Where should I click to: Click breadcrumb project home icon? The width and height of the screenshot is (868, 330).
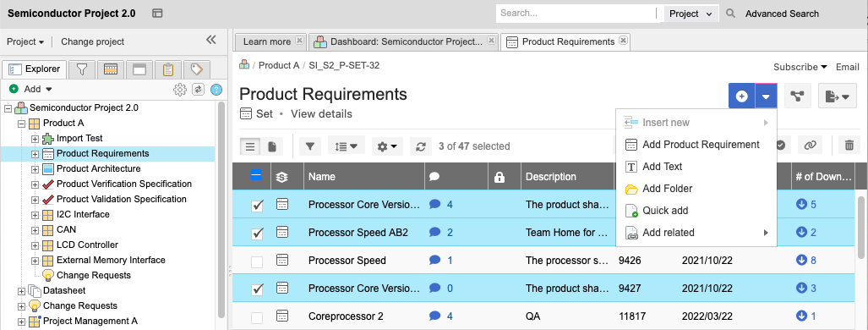click(x=244, y=65)
